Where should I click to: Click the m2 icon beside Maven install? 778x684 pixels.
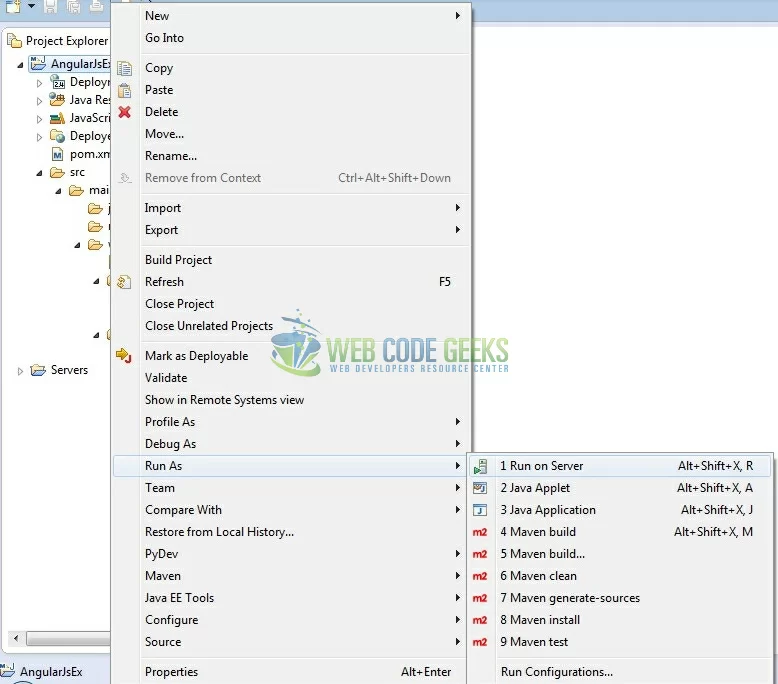click(480, 620)
